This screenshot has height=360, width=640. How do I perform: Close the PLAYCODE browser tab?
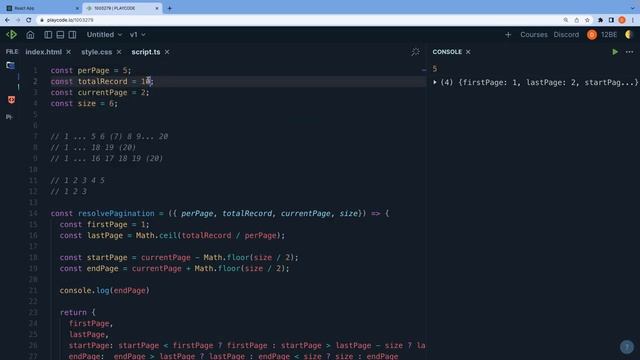tap(157, 8)
